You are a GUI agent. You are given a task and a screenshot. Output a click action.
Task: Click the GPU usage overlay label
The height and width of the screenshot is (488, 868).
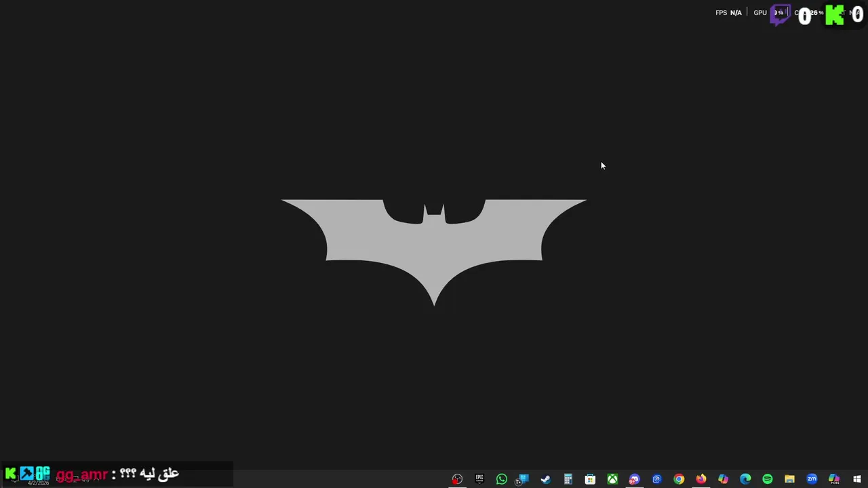(760, 13)
